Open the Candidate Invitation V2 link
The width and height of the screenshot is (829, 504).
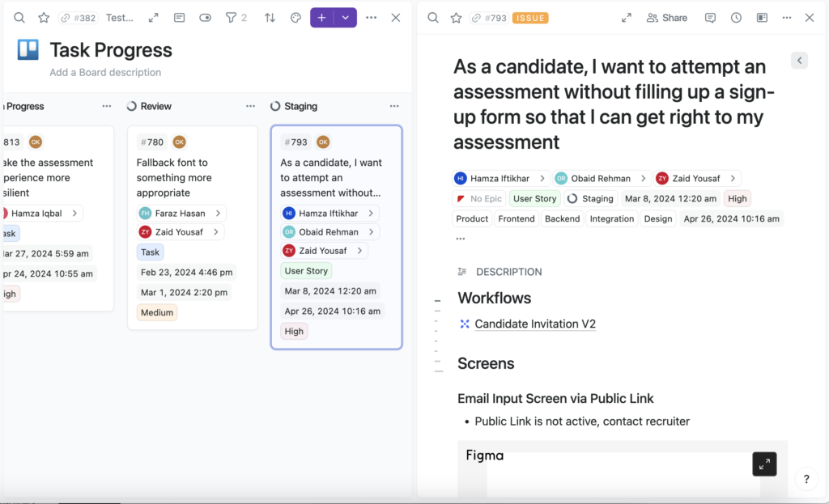click(535, 324)
